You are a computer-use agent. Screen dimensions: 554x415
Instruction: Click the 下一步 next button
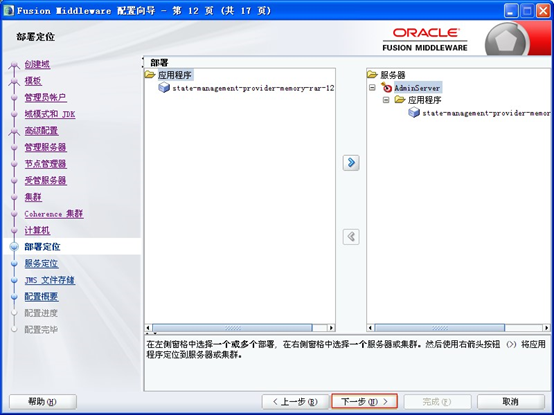[x=364, y=402]
